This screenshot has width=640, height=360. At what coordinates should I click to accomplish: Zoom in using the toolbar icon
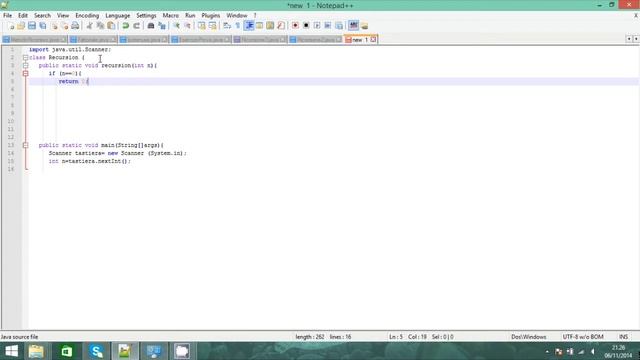pos(176,26)
